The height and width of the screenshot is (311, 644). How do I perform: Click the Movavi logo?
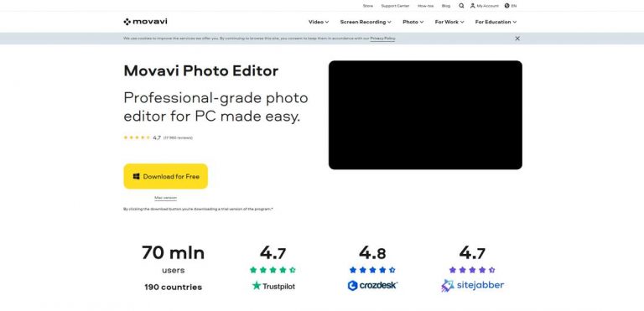pos(145,22)
